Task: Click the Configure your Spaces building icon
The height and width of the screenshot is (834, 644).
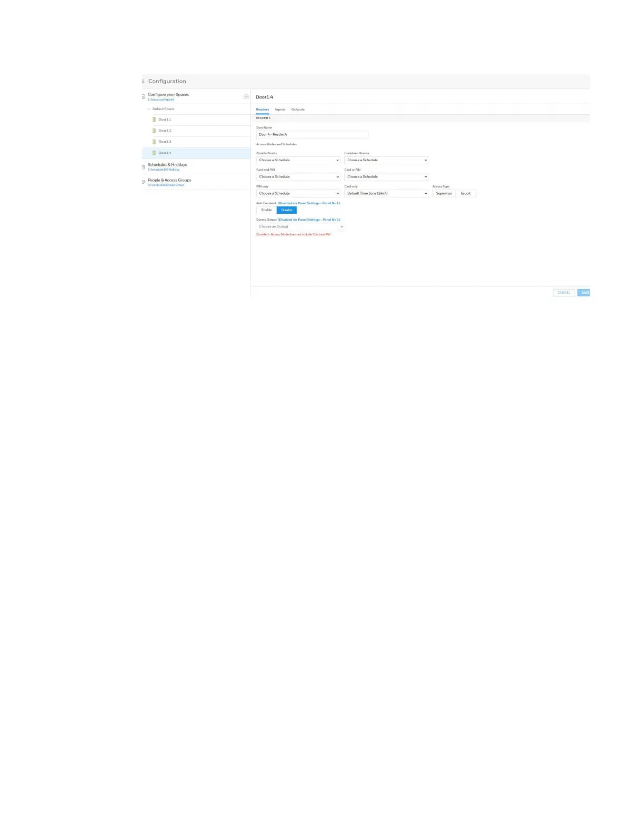Action: point(144,97)
